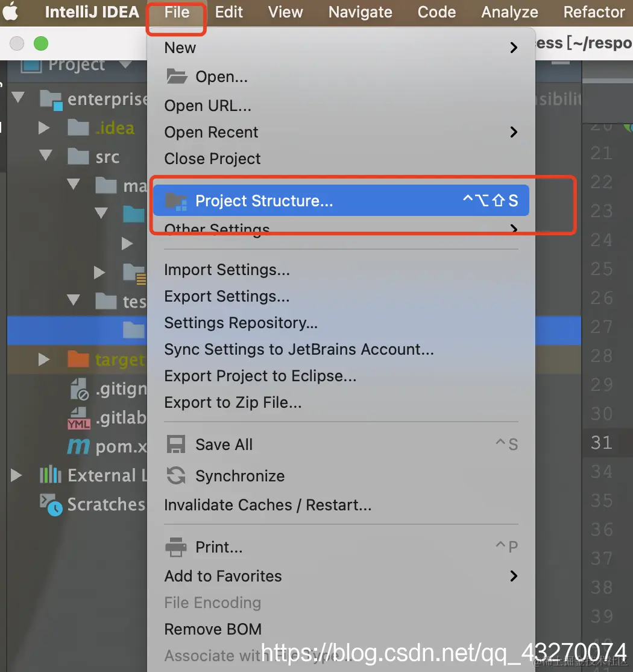Open the IntelliJ IDEA application menu

[x=92, y=12]
